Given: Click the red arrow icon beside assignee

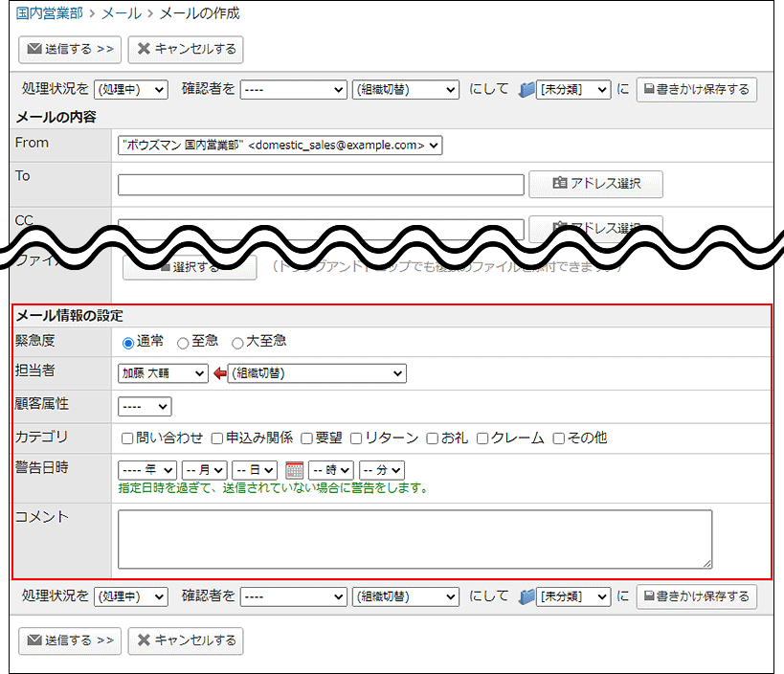Looking at the screenshot, I should [x=219, y=373].
